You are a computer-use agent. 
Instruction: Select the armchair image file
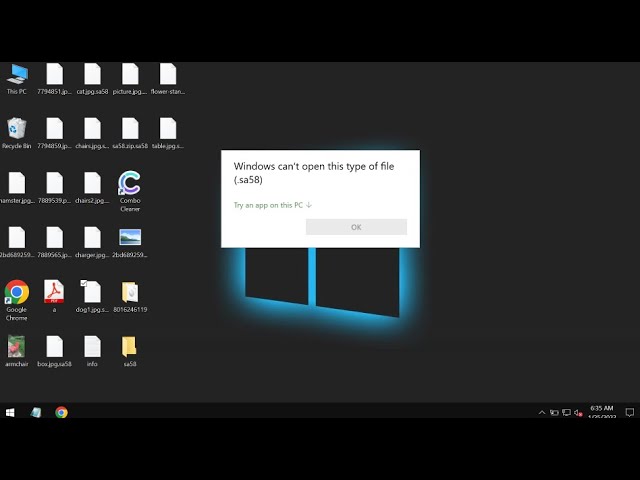[x=16, y=347]
